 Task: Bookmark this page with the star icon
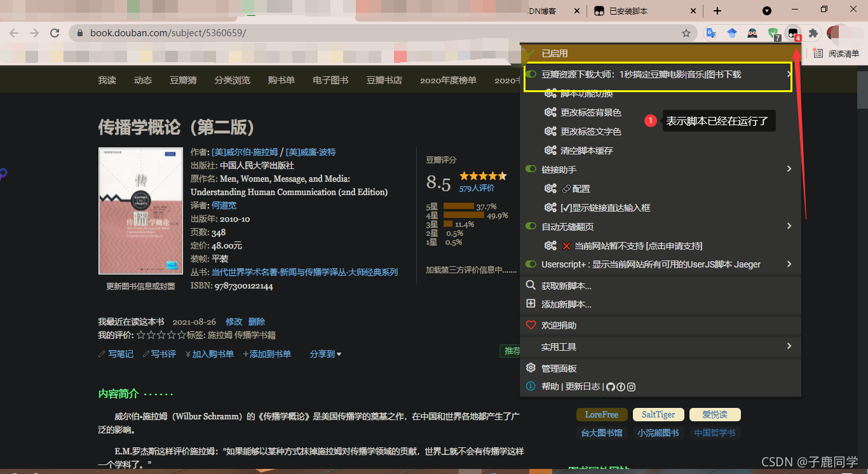[686, 33]
